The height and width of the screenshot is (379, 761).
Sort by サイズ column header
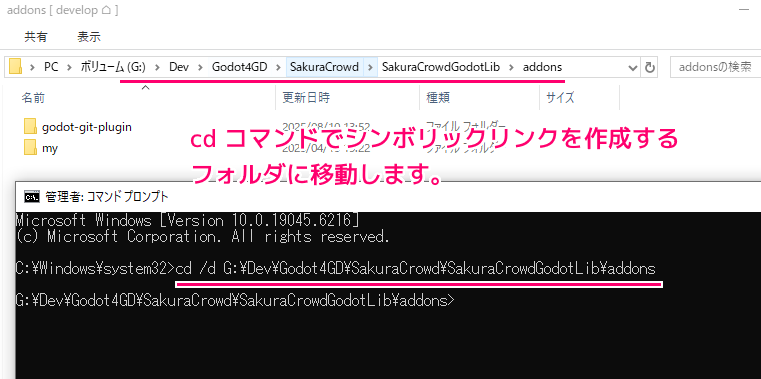(560, 98)
